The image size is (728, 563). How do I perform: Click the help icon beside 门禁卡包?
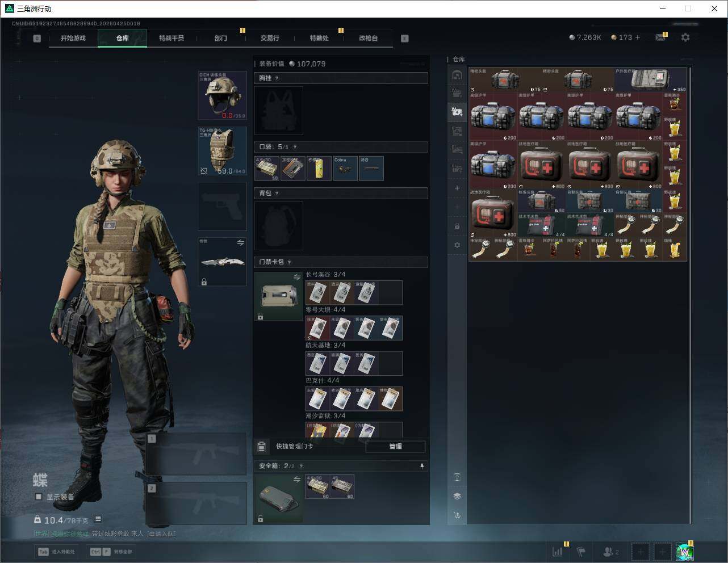(x=289, y=262)
